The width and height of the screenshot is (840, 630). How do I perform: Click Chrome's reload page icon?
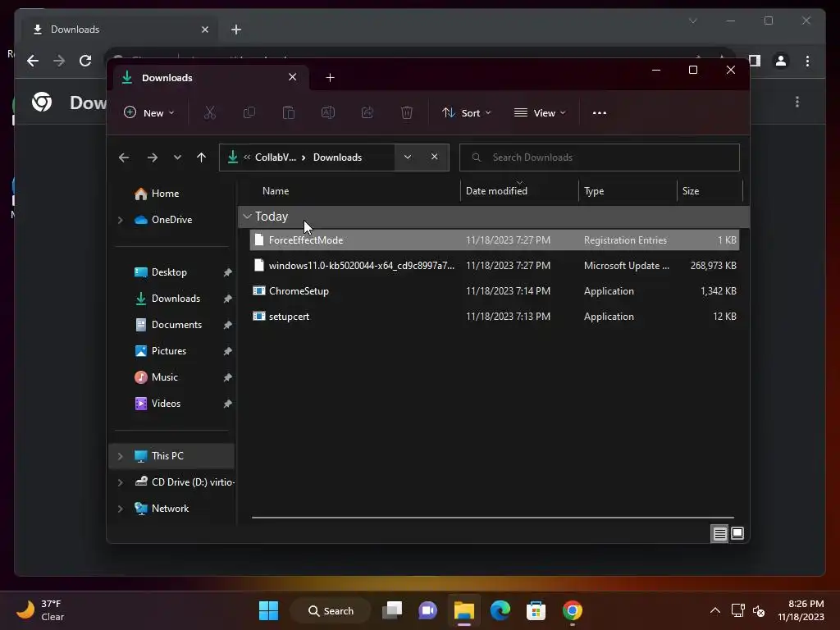[85, 61]
